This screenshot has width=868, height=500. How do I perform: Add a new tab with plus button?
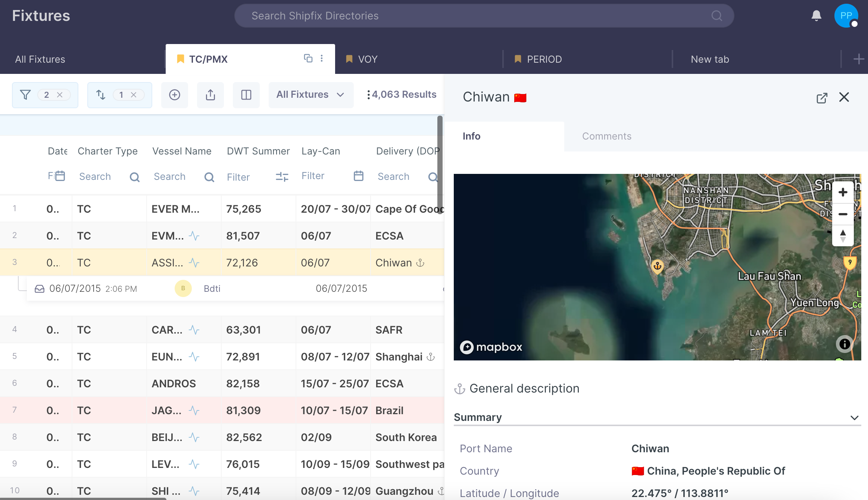pyautogui.click(x=858, y=59)
